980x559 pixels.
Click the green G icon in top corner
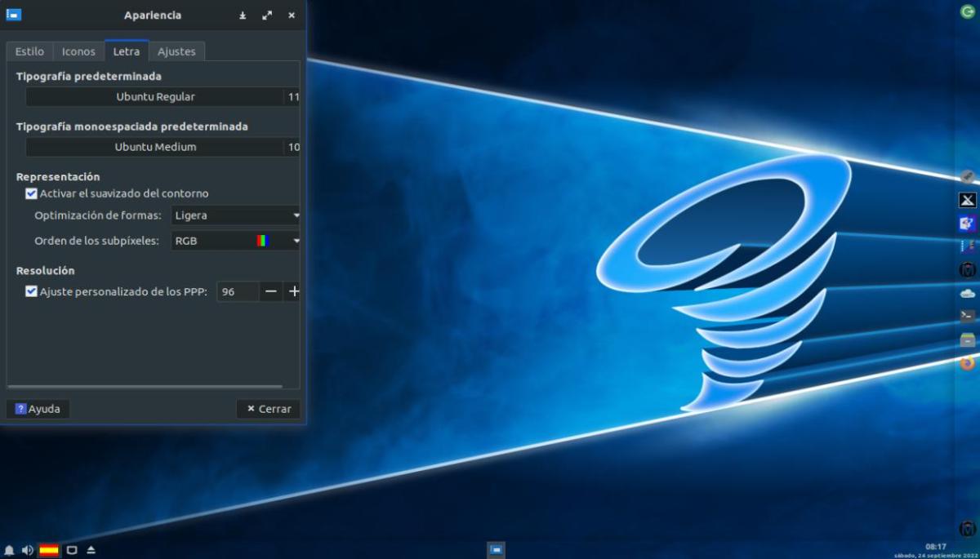point(967,11)
